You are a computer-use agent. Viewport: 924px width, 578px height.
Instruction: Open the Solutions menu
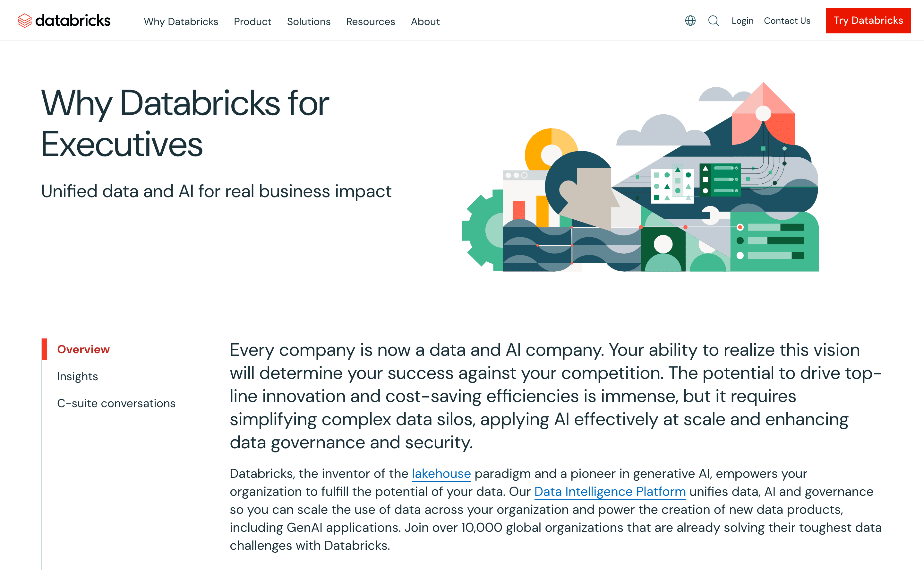coord(309,22)
